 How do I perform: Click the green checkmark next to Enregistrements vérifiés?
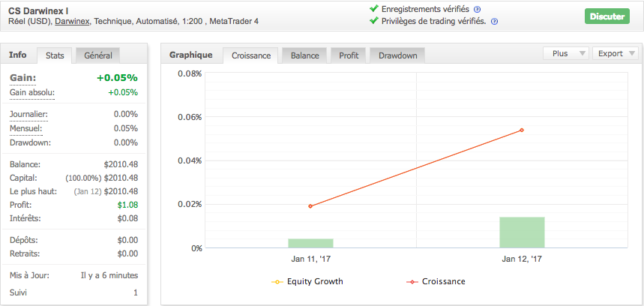point(374,9)
